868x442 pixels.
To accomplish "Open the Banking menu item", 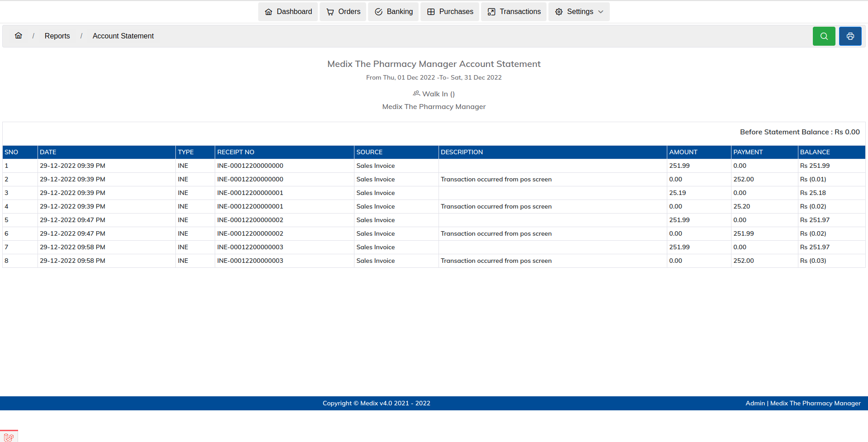I will coord(393,12).
